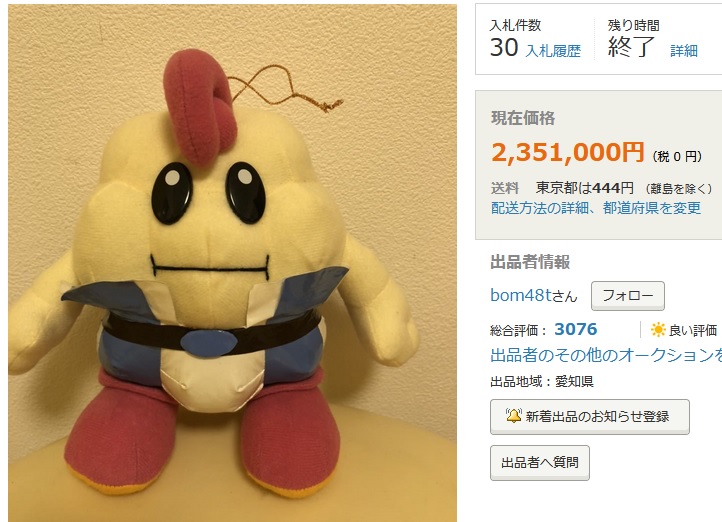Screen dimensions: 722x522
Task: Click the sun icon next to 良い評価
Action: pos(658,330)
